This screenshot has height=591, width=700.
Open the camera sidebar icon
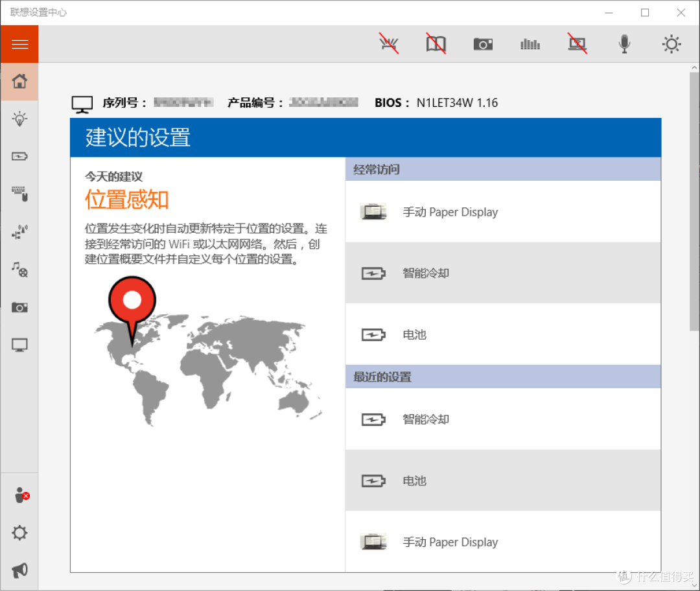[19, 307]
